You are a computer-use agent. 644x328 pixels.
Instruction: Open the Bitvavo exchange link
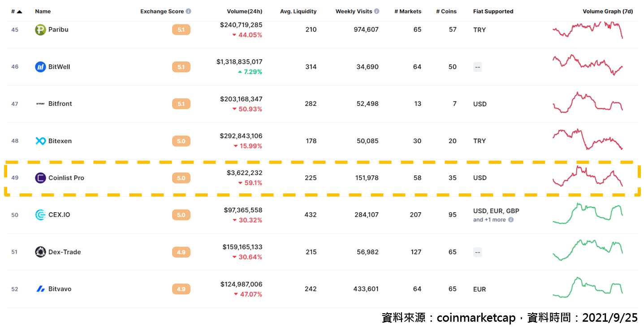pos(60,289)
